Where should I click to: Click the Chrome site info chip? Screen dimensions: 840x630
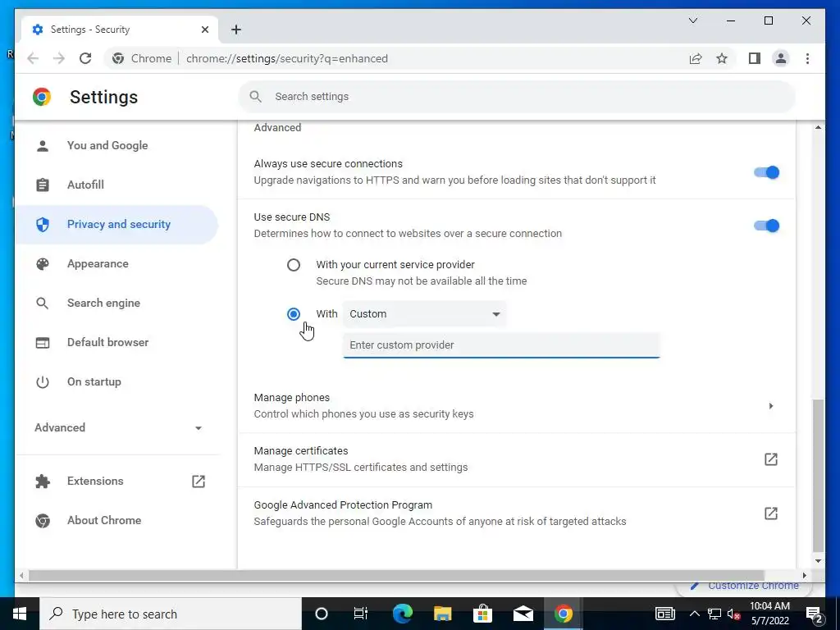[142, 58]
